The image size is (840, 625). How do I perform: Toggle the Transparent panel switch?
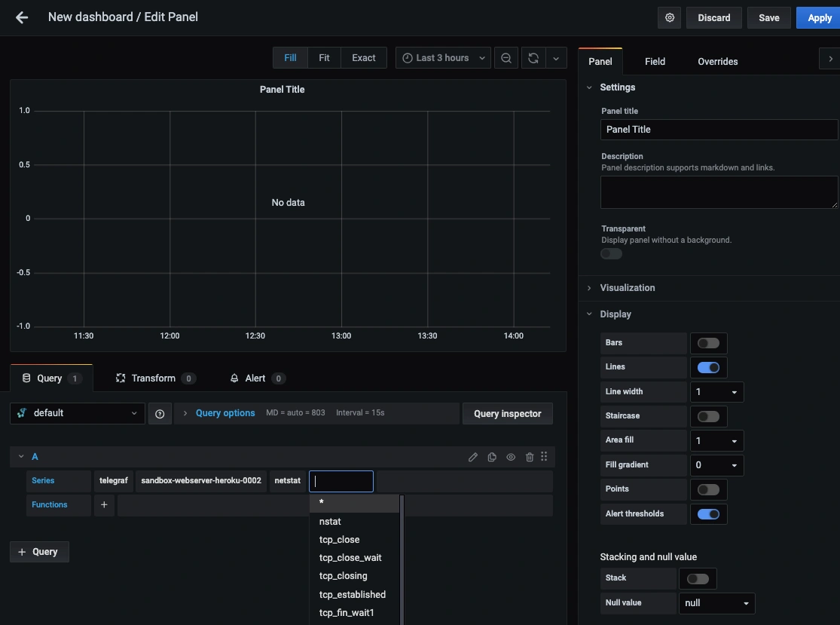(611, 253)
